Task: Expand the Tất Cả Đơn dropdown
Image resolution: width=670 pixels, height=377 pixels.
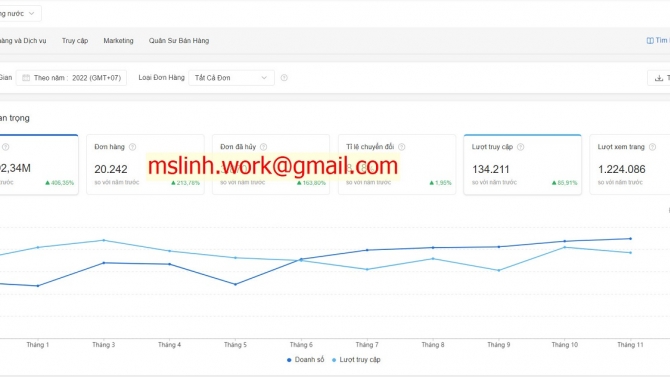Action: coord(231,78)
